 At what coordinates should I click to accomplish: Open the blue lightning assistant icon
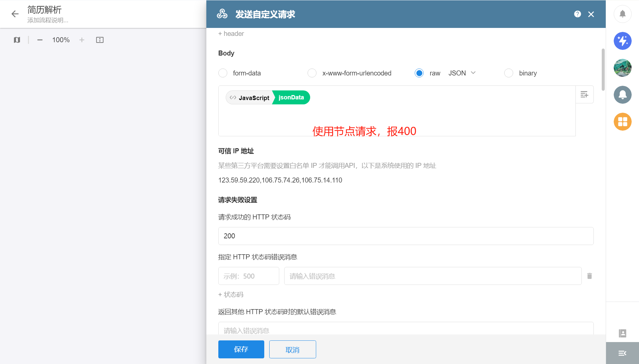622,41
